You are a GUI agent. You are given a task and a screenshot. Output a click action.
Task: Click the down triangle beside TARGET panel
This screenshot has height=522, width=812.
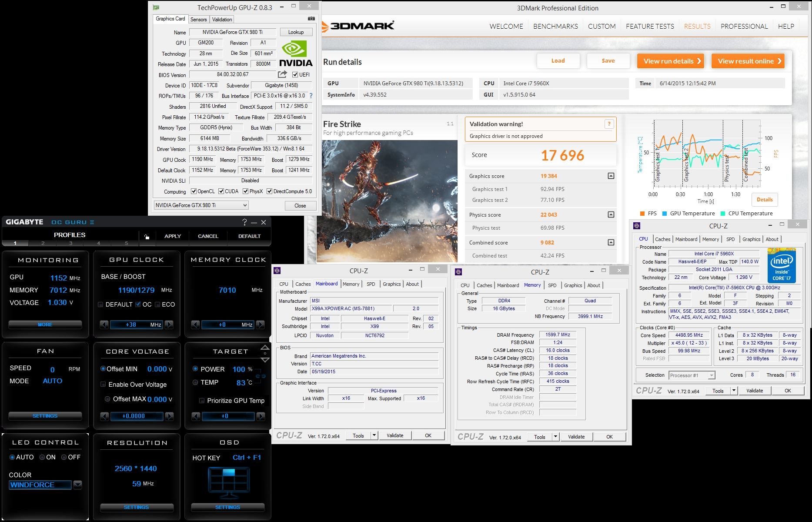(265, 360)
